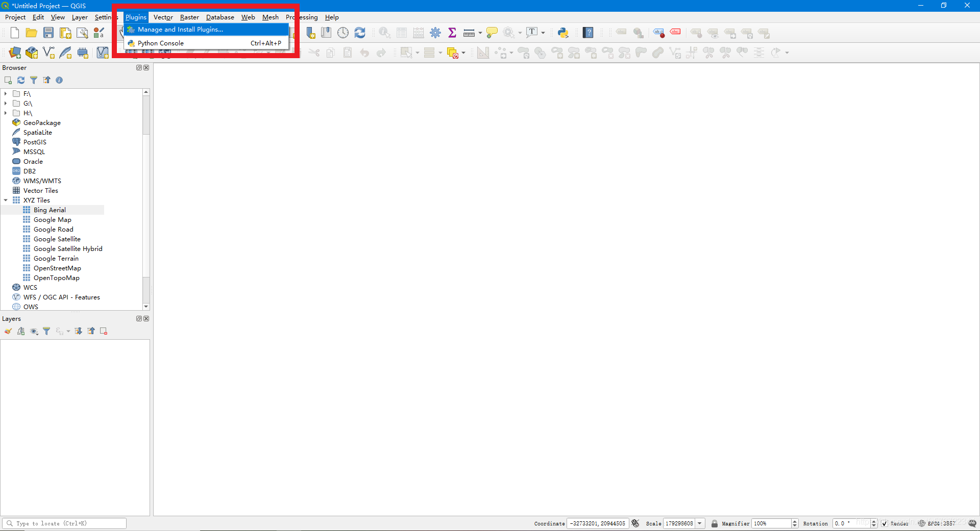
Task: Save project with the floppy disk icon
Action: (x=48, y=33)
